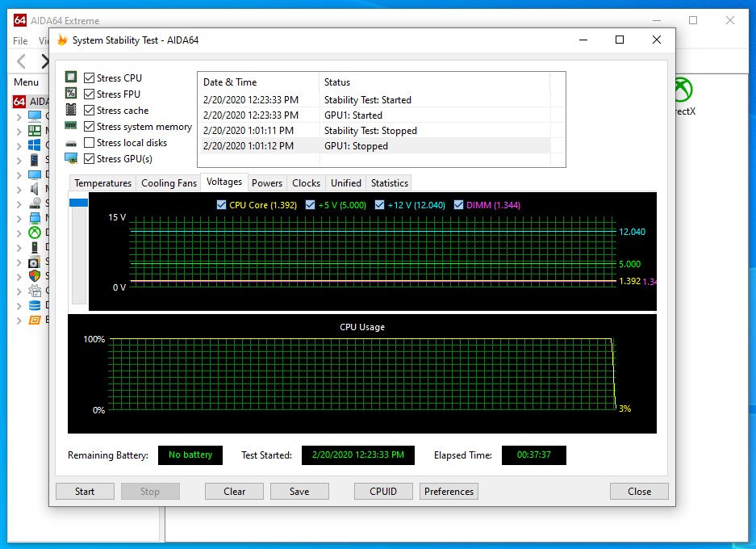Click the GPU monitor icon beside Stress GPU(s)
Screen dimensions: 756x549
point(71,158)
